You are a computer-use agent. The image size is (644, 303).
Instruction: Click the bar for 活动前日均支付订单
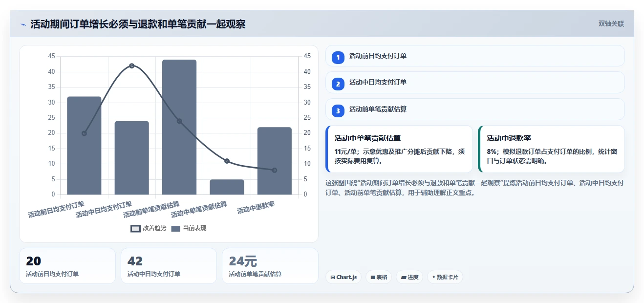coord(84,146)
